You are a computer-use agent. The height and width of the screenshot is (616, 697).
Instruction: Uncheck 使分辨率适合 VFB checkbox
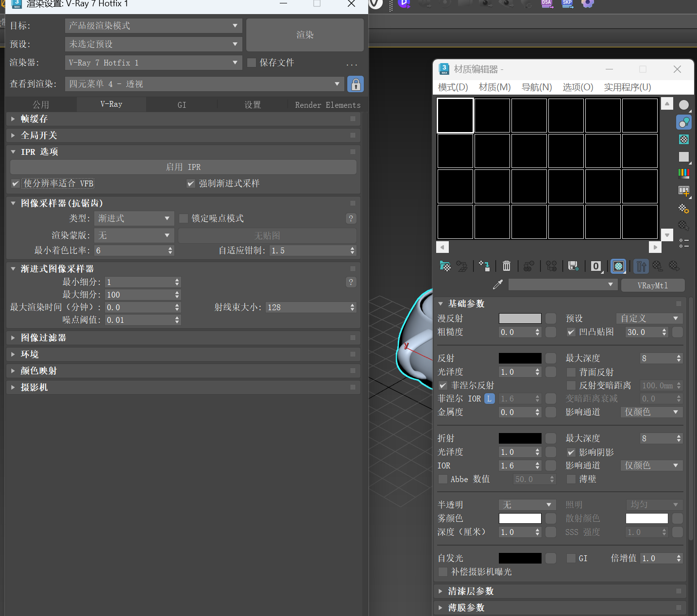(16, 183)
